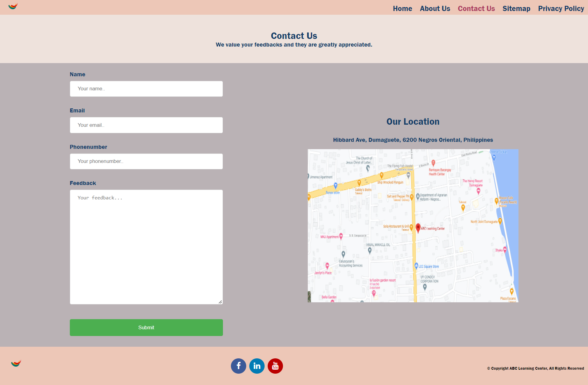This screenshot has height=385, width=588.
Task: Open the Home page from the navigation
Action: [x=402, y=9]
